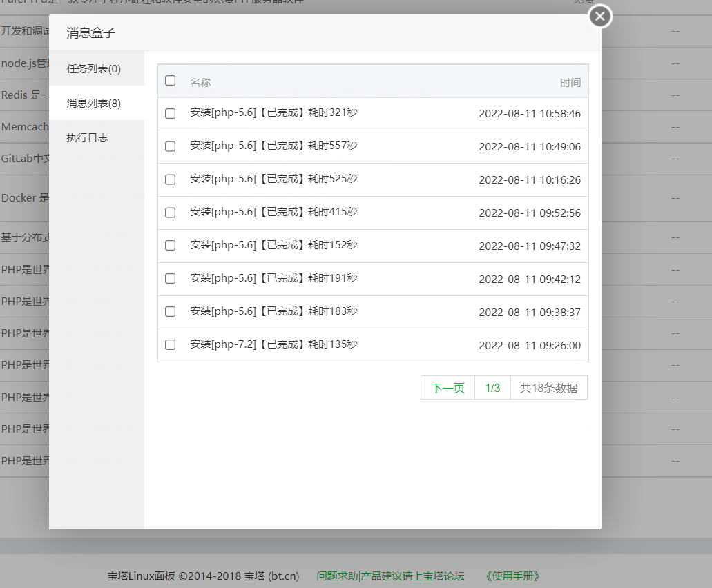This screenshot has width=712, height=588.
Task: Tick checkbox for php-5.6 耗时557秒 row
Action: coord(171,146)
